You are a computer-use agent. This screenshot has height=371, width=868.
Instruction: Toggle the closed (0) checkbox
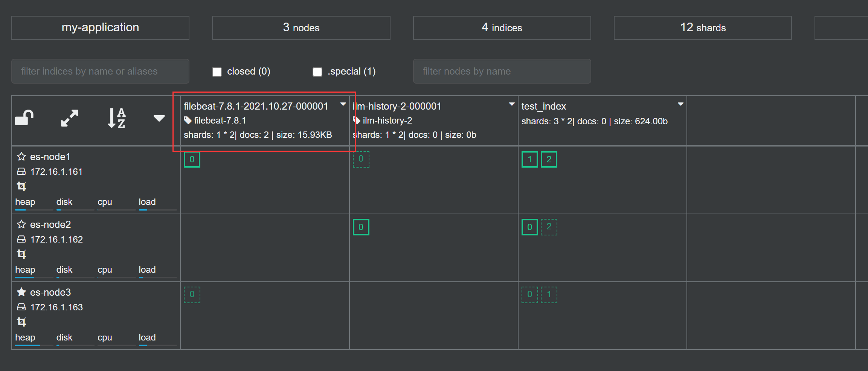(217, 72)
